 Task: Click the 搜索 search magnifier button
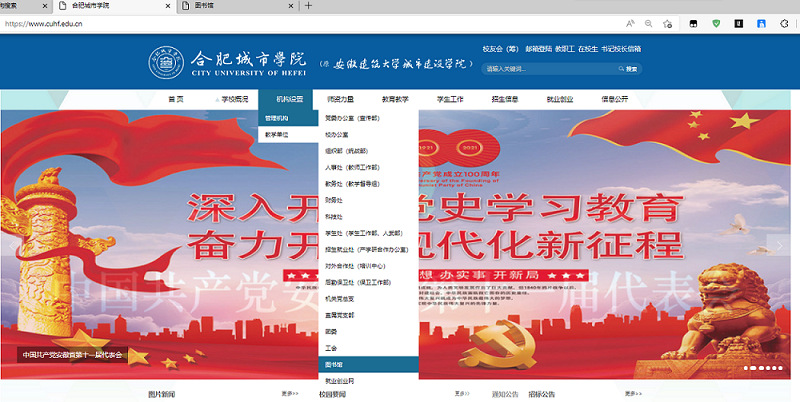coord(628,69)
